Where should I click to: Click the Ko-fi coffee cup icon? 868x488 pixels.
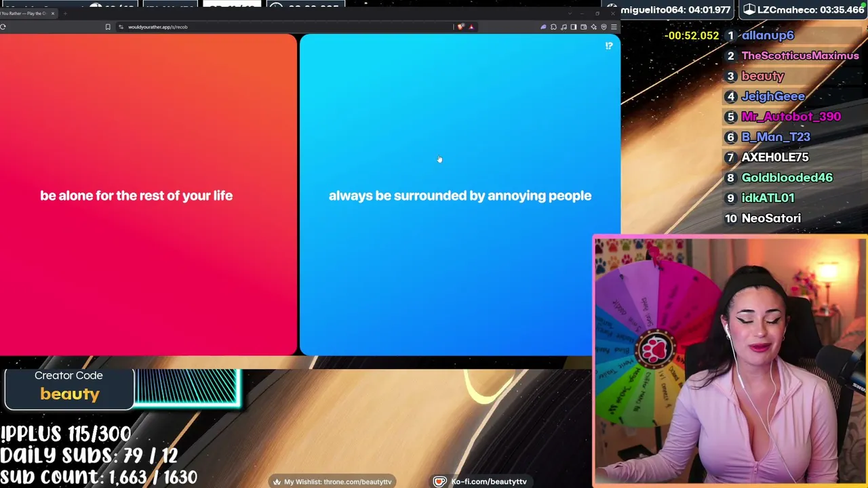tap(440, 482)
